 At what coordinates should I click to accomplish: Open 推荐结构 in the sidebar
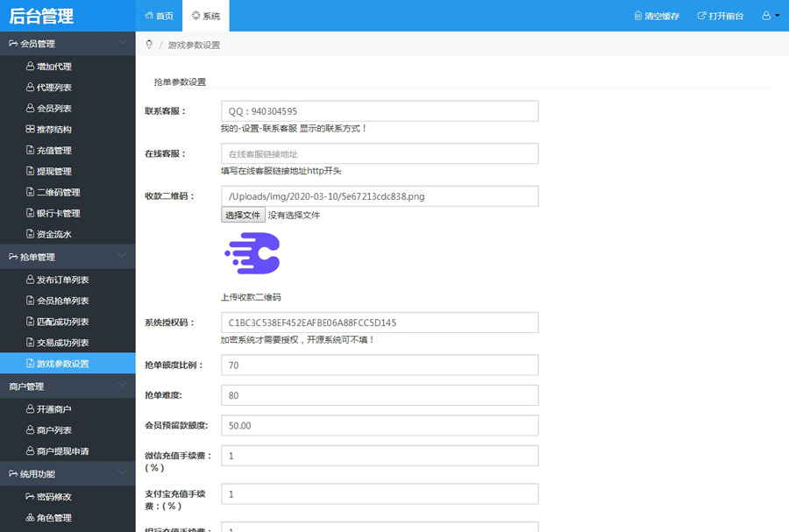pyautogui.click(x=53, y=129)
